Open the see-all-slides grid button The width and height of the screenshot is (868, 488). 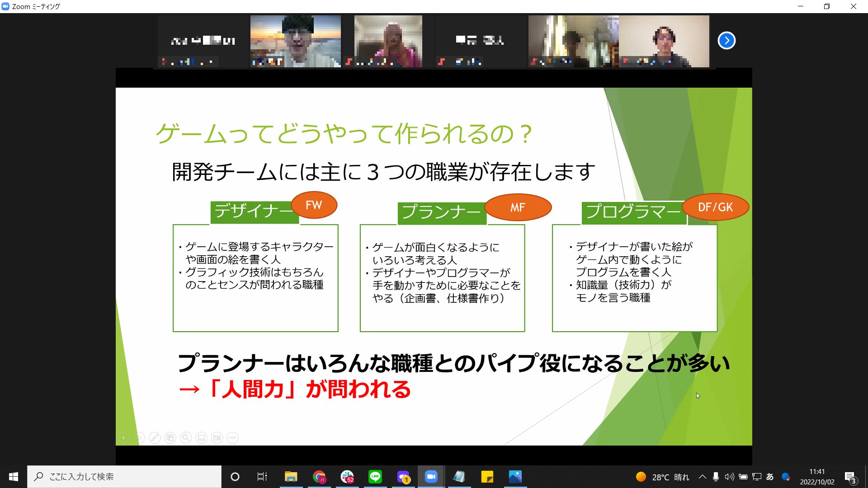tap(170, 437)
